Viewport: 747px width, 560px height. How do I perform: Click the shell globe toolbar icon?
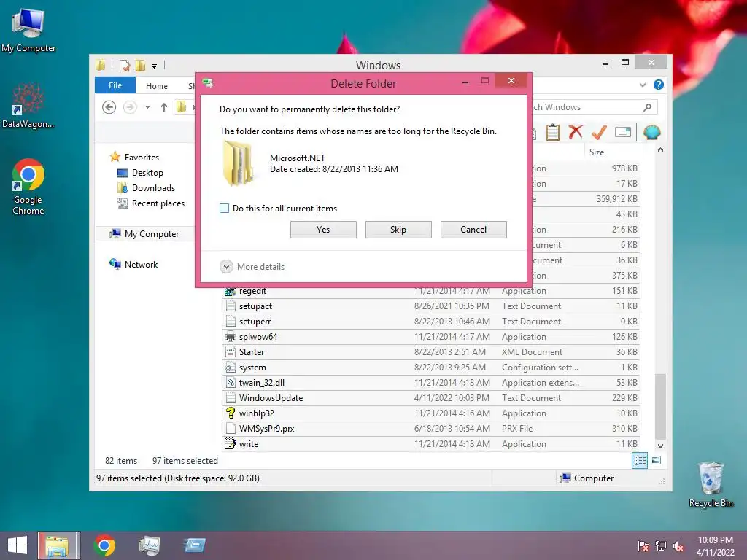pyautogui.click(x=651, y=132)
